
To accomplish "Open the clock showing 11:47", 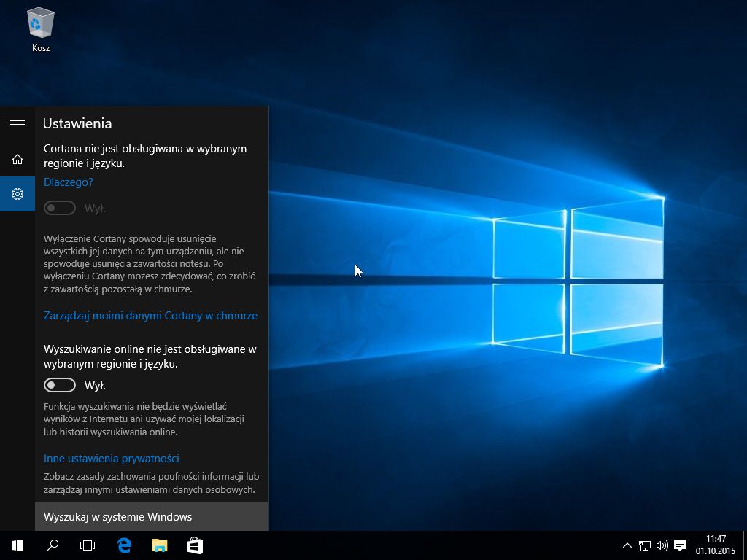I will click(x=716, y=545).
